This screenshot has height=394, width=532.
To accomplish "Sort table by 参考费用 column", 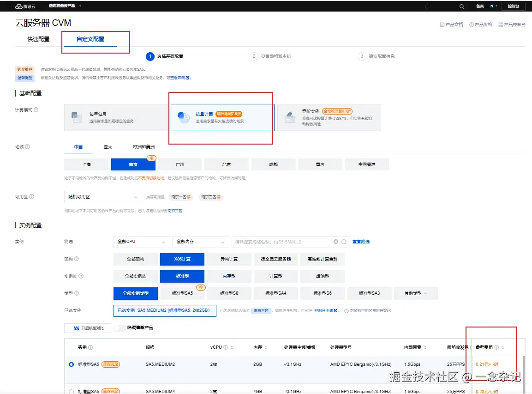I will [x=503, y=347].
